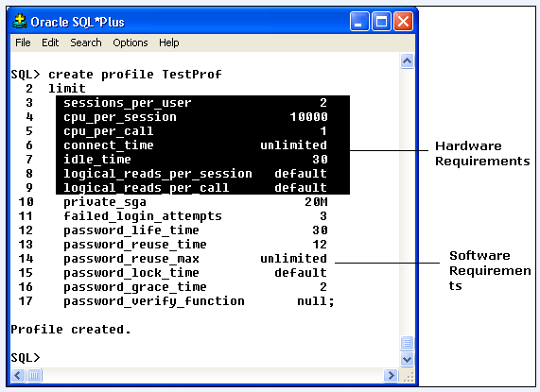Click 'failed_login_attempts' text

(143, 216)
